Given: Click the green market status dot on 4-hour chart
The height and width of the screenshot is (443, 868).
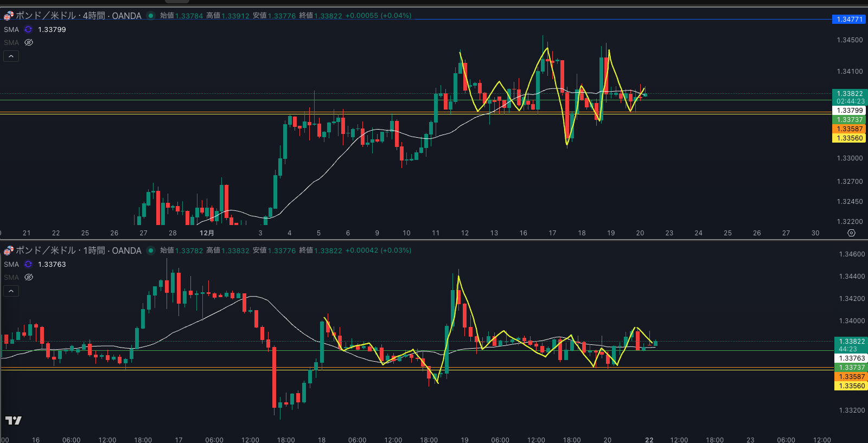Looking at the screenshot, I should 151,16.
